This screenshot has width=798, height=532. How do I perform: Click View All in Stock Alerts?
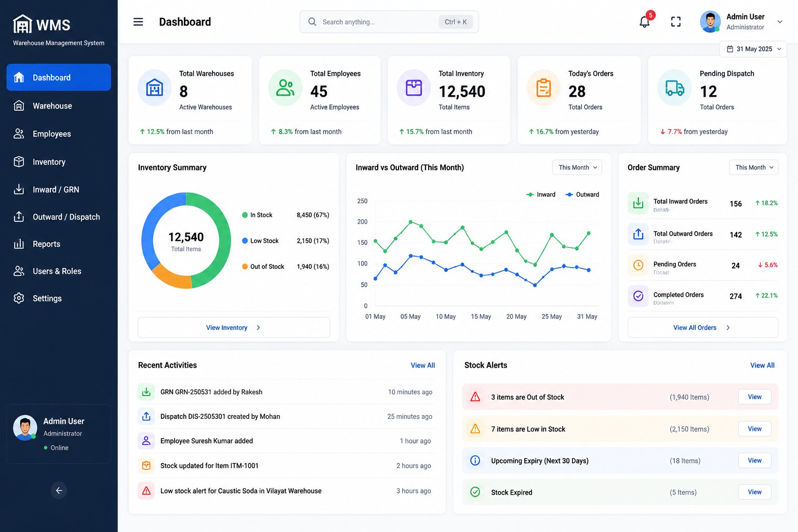click(x=762, y=365)
